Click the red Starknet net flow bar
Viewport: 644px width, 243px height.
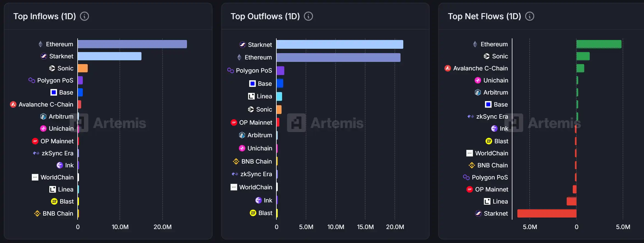(x=547, y=213)
